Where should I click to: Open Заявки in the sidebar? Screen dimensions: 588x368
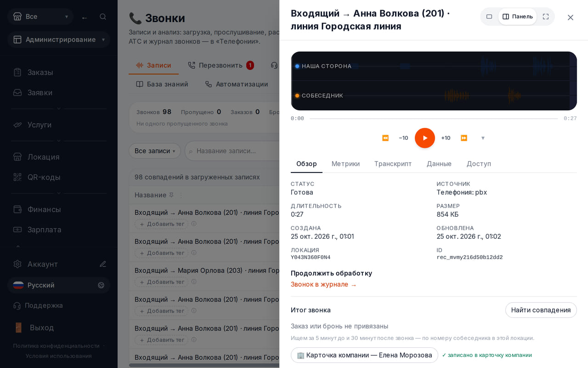(59, 92)
